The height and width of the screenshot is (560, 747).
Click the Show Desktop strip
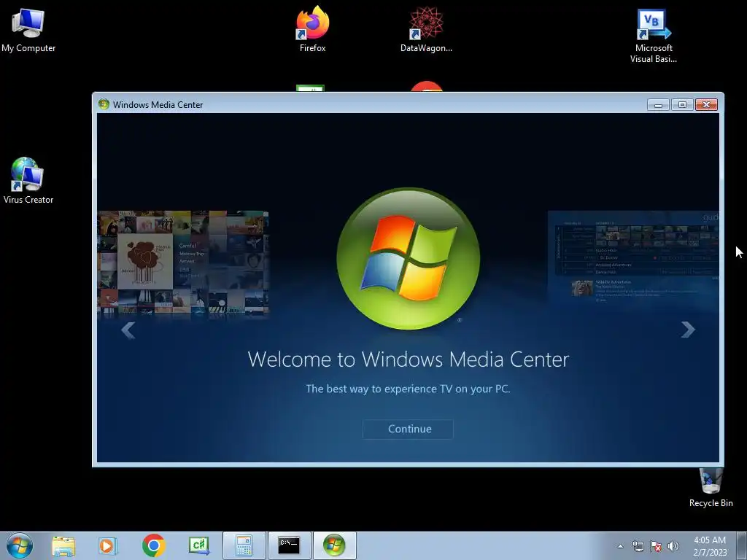pyautogui.click(x=742, y=545)
